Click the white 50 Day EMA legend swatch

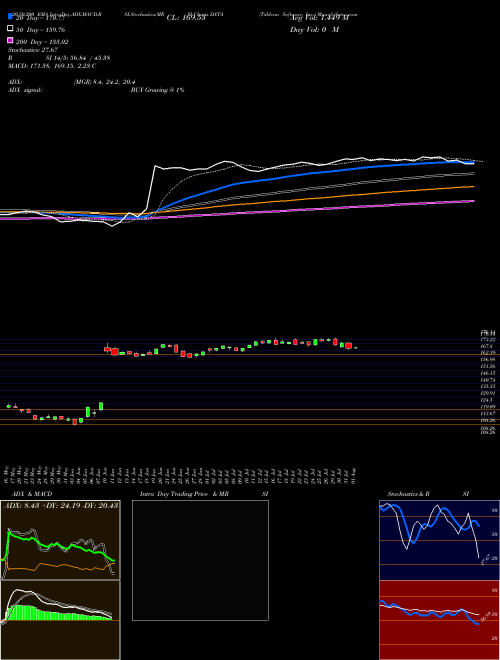pos(10,28)
